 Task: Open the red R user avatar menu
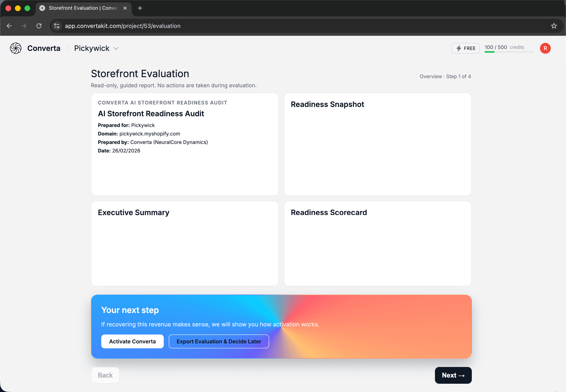coord(545,48)
